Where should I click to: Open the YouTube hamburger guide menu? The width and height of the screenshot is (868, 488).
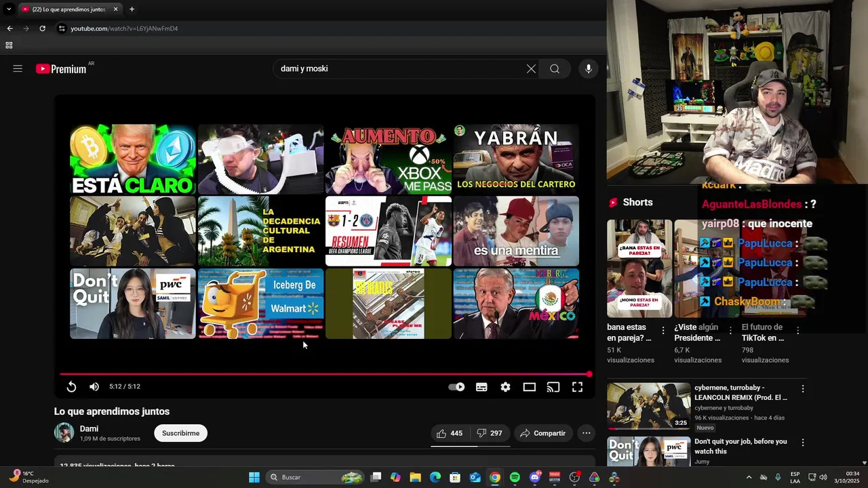point(18,68)
